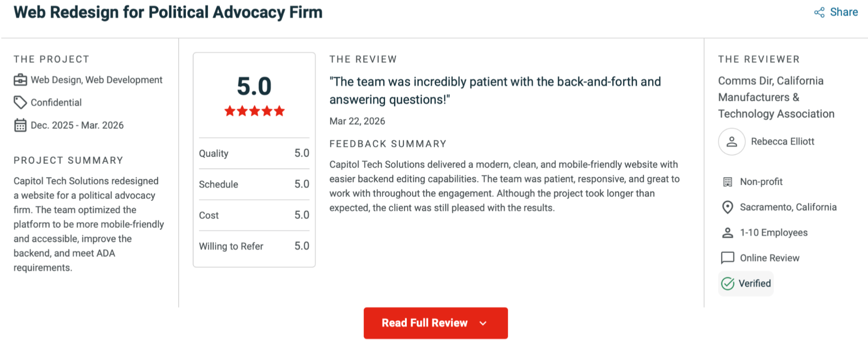Image resolution: width=868 pixels, height=350 pixels.
Task: Click Rebecca Elliott's avatar icon
Action: click(x=732, y=142)
